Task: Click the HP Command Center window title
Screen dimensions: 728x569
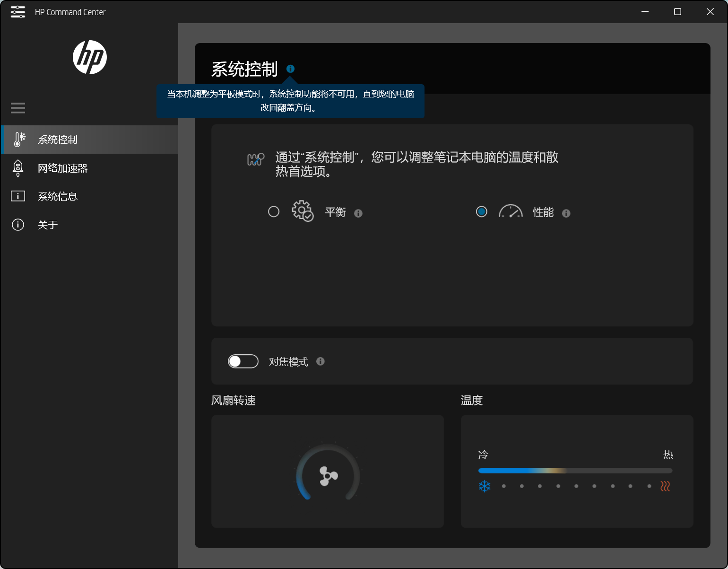Action: click(x=70, y=12)
